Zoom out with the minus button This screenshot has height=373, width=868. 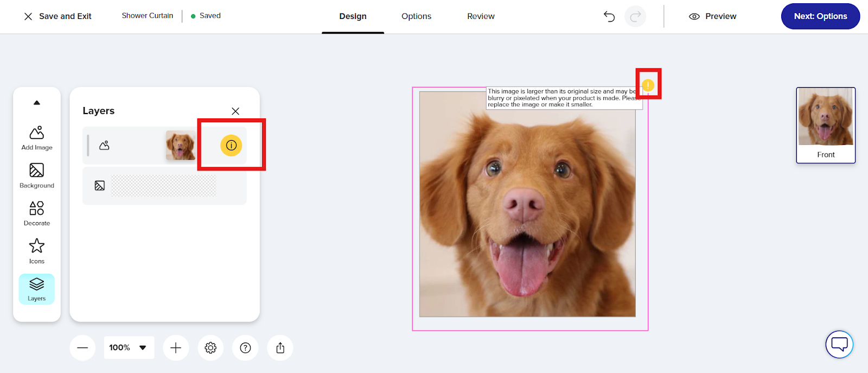pyautogui.click(x=82, y=348)
